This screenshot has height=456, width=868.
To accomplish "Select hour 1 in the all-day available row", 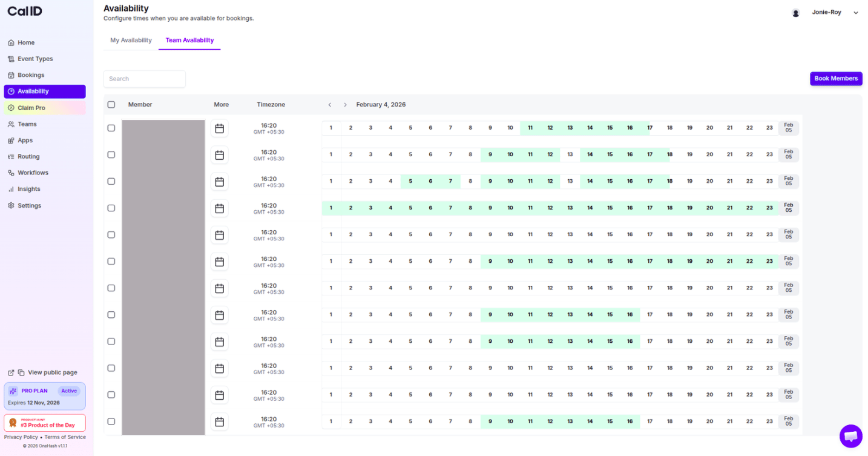I will click(x=331, y=208).
